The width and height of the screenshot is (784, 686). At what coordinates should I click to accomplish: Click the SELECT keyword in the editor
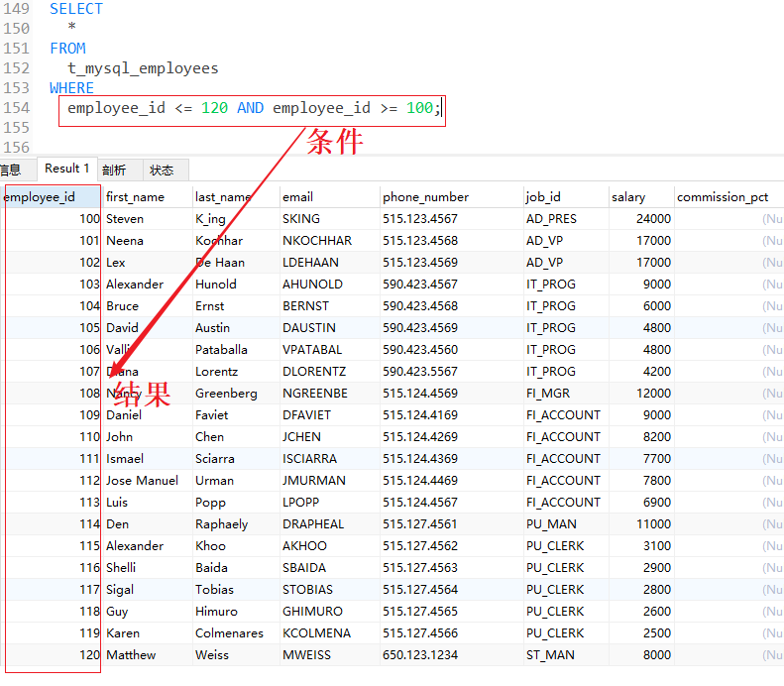click(x=76, y=9)
